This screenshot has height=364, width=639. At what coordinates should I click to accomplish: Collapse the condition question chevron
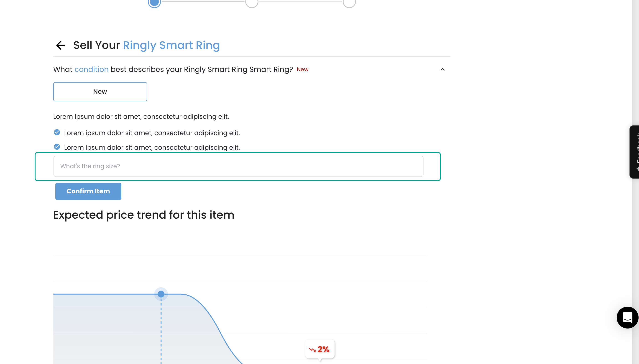pos(443,69)
